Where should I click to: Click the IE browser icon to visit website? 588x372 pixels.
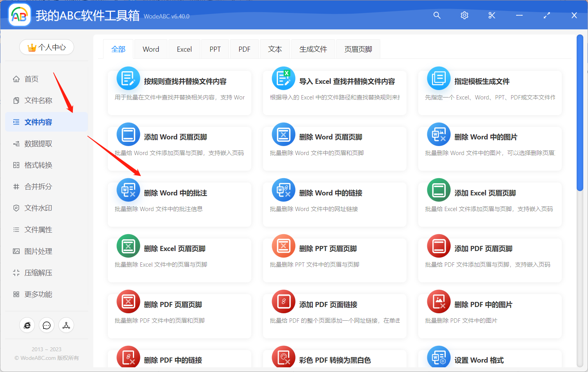coord(27,325)
